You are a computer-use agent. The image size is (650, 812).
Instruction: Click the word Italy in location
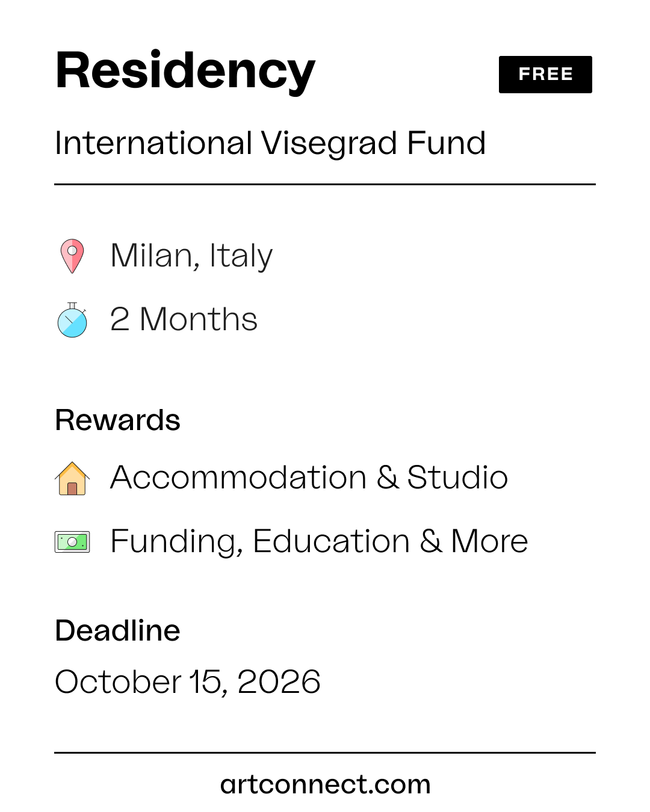pyautogui.click(x=241, y=256)
